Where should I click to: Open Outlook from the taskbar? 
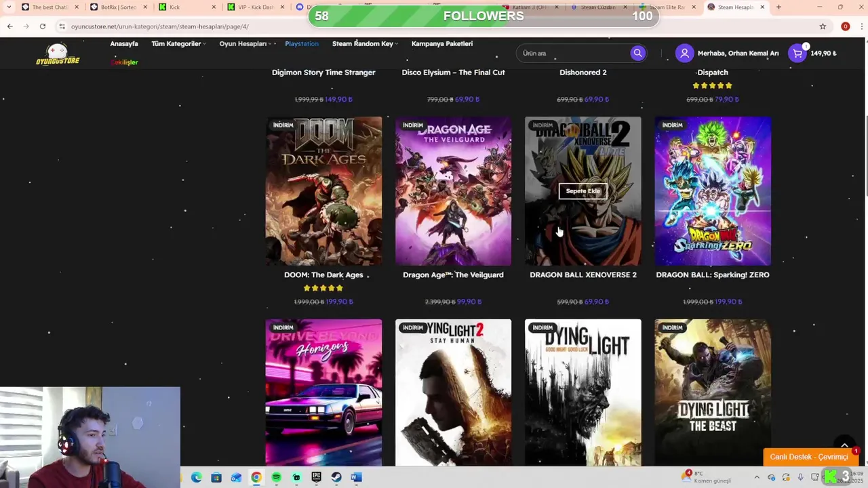click(236, 477)
